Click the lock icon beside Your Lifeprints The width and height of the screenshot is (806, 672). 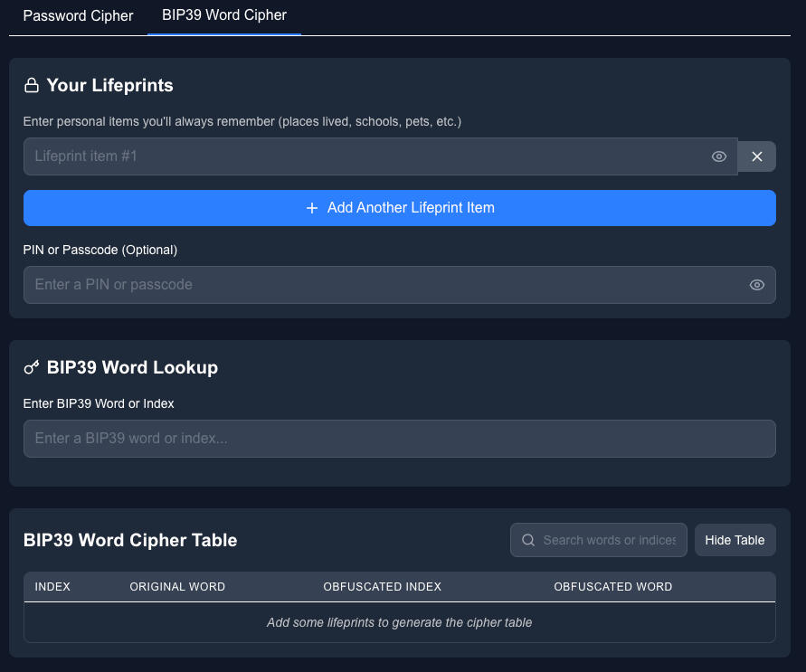click(32, 86)
